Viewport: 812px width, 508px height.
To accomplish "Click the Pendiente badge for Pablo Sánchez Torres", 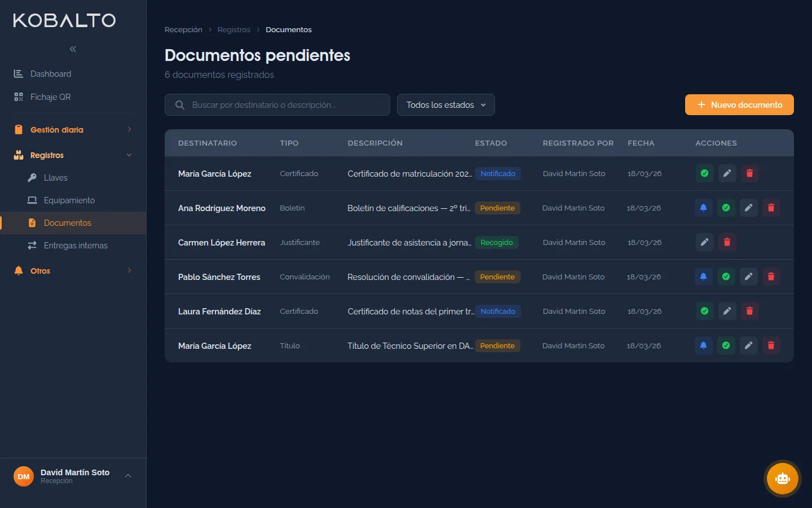I will click(497, 277).
